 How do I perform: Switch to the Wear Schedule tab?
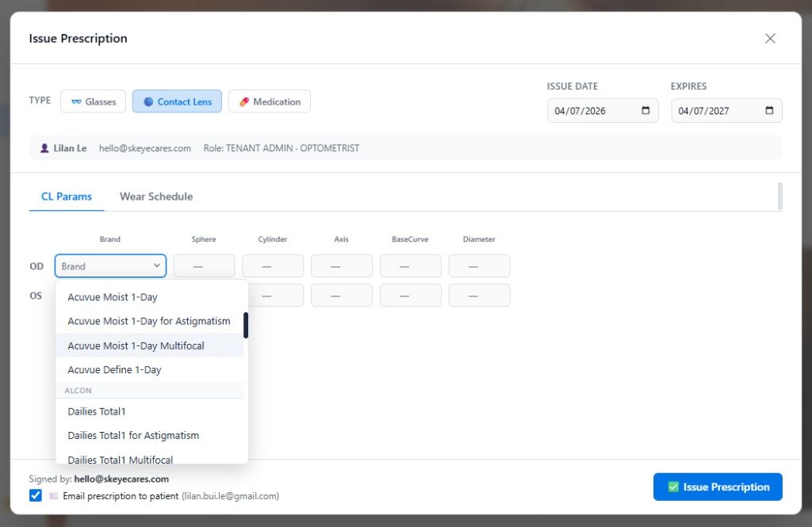(x=156, y=197)
